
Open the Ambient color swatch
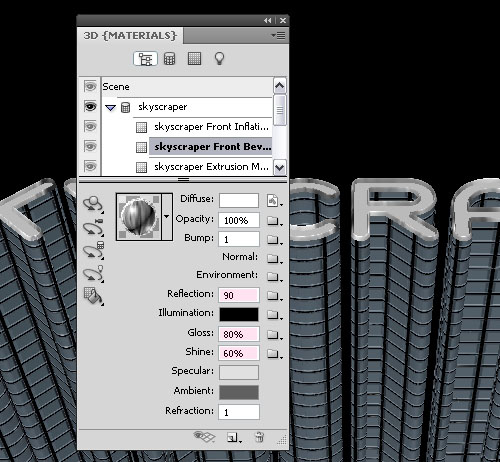click(x=239, y=392)
